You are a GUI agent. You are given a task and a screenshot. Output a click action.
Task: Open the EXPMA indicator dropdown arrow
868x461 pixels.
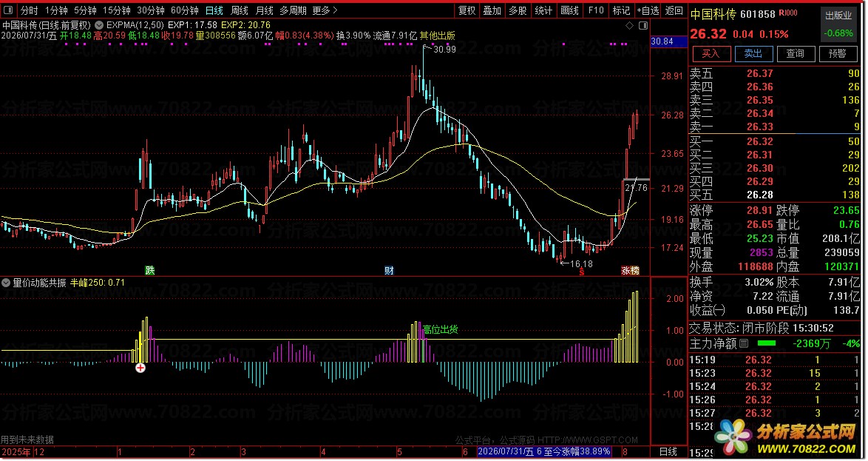[x=98, y=25]
